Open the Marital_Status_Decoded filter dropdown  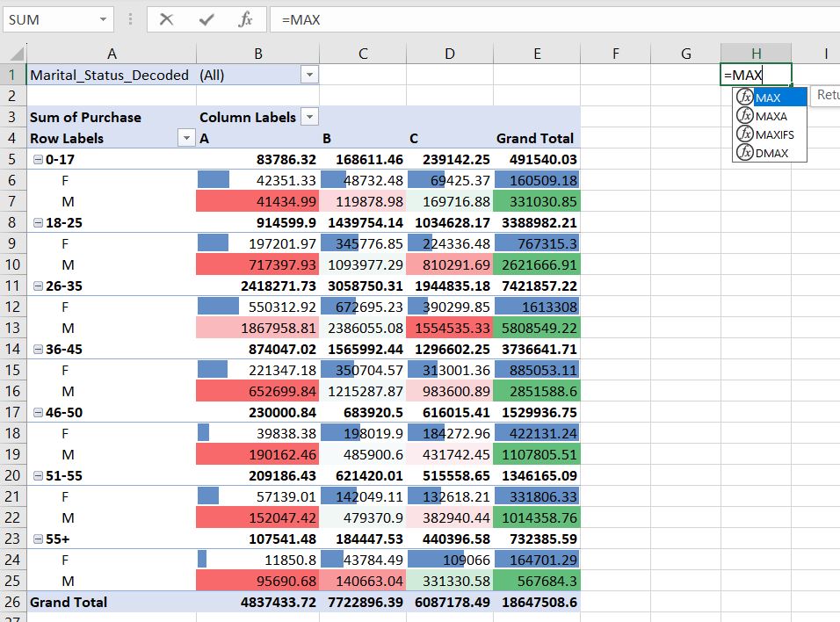tap(308, 75)
